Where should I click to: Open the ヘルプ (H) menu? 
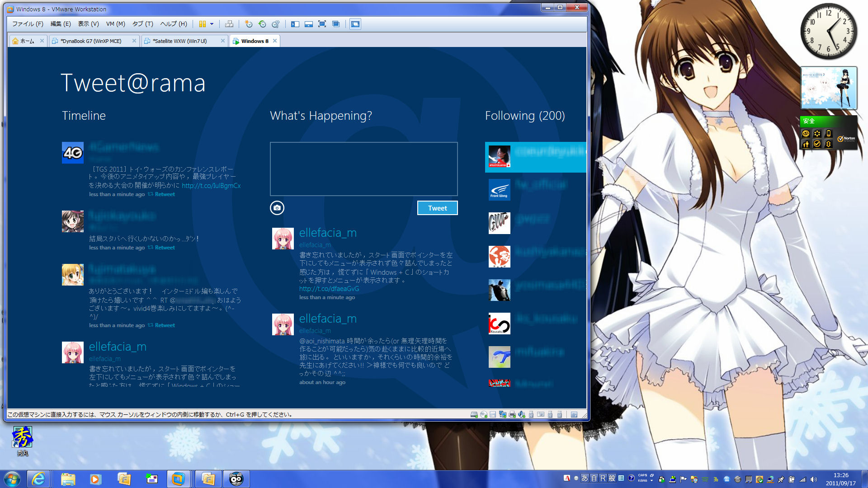click(174, 24)
